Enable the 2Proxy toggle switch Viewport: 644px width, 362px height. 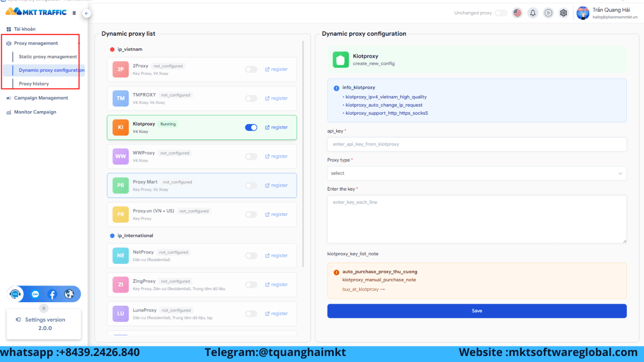[x=251, y=69]
